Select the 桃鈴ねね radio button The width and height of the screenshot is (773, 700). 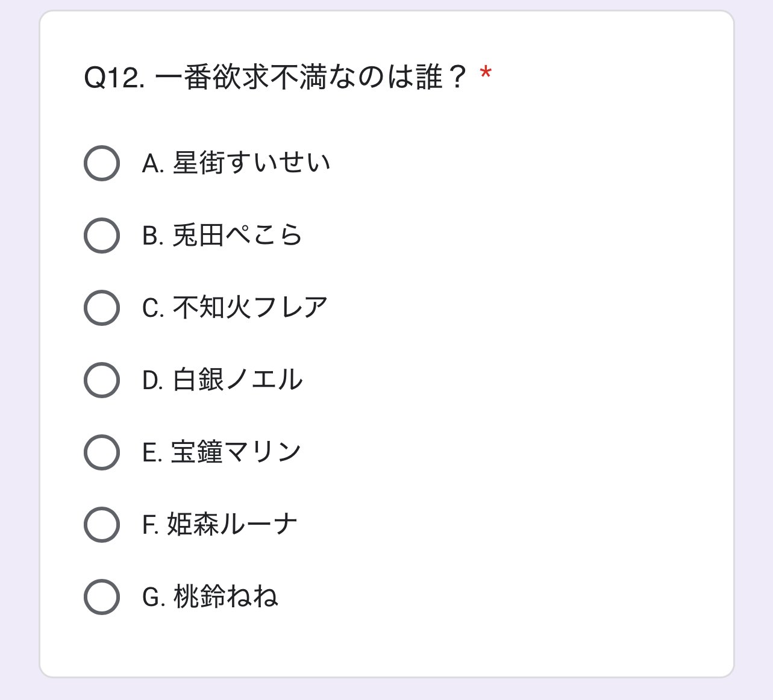click(x=101, y=597)
